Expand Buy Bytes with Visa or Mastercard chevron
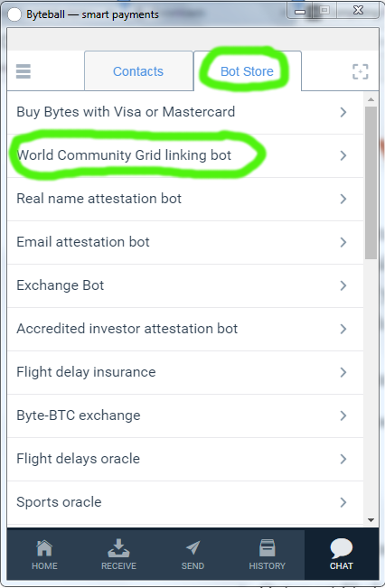 tap(343, 112)
